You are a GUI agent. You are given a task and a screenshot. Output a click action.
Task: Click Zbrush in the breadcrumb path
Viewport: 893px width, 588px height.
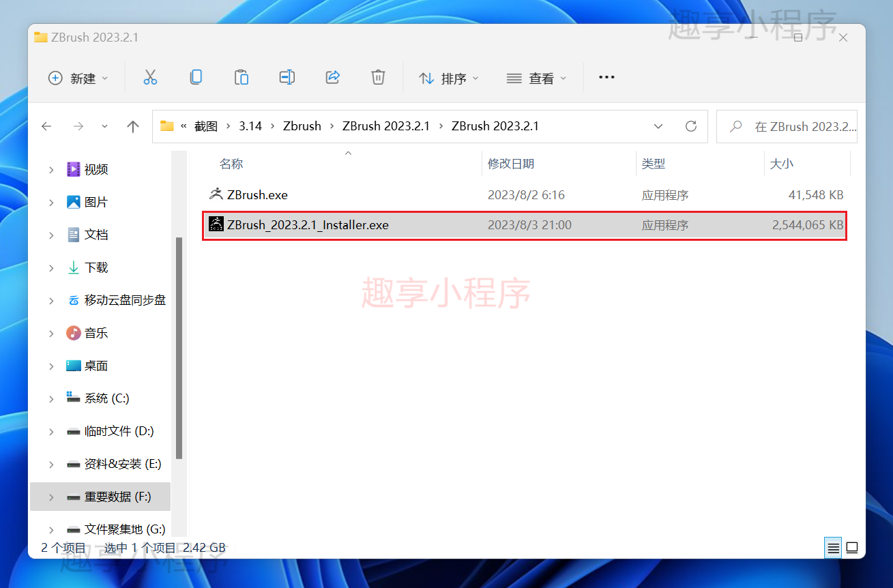click(302, 126)
